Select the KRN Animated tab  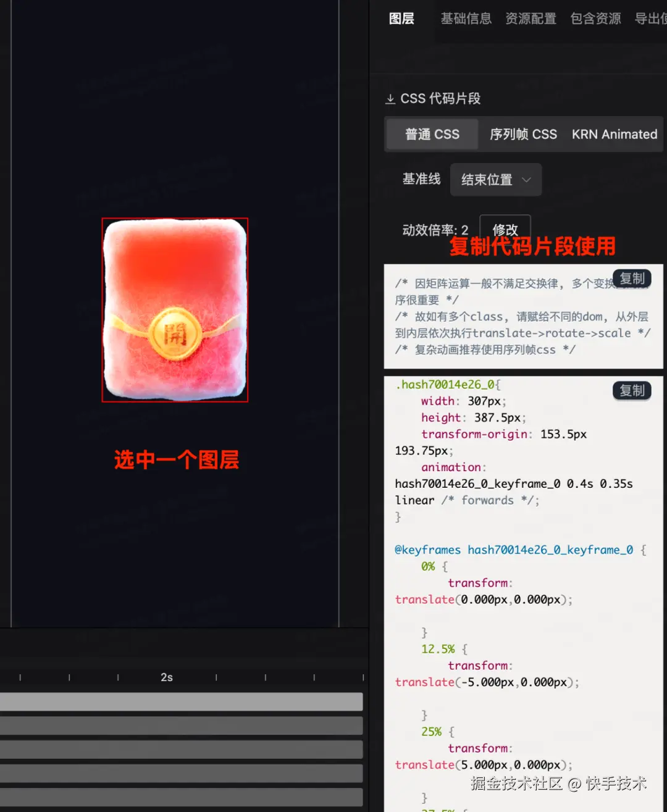click(615, 134)
